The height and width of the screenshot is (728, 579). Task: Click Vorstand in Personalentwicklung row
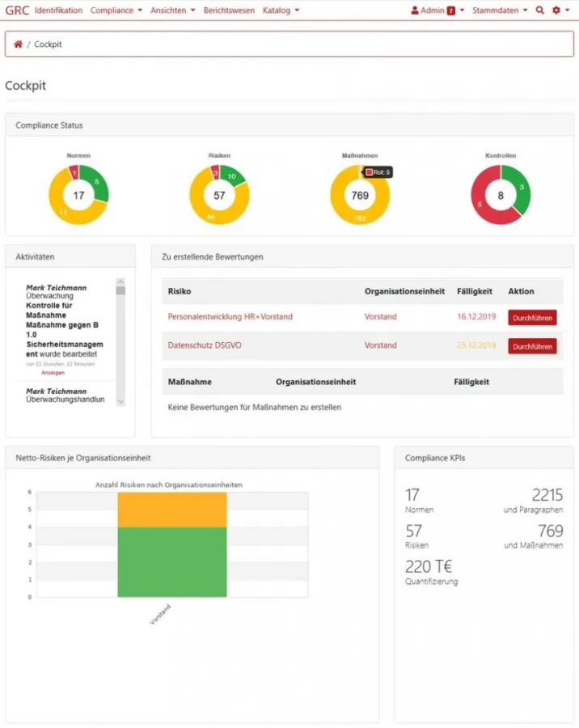380,316
